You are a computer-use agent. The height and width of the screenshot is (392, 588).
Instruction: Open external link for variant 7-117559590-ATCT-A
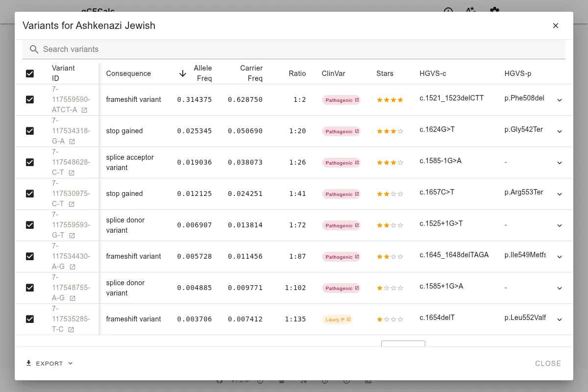tap(84, 110)
